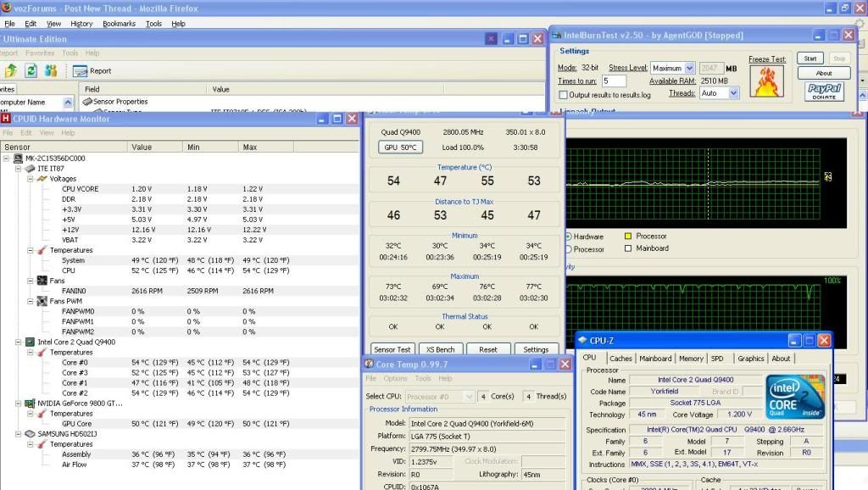The height and width of the screenshot is (490, 868).
Task: Select the CPU VCORE row in Hardware Monitor
Action: click(180, 189)
